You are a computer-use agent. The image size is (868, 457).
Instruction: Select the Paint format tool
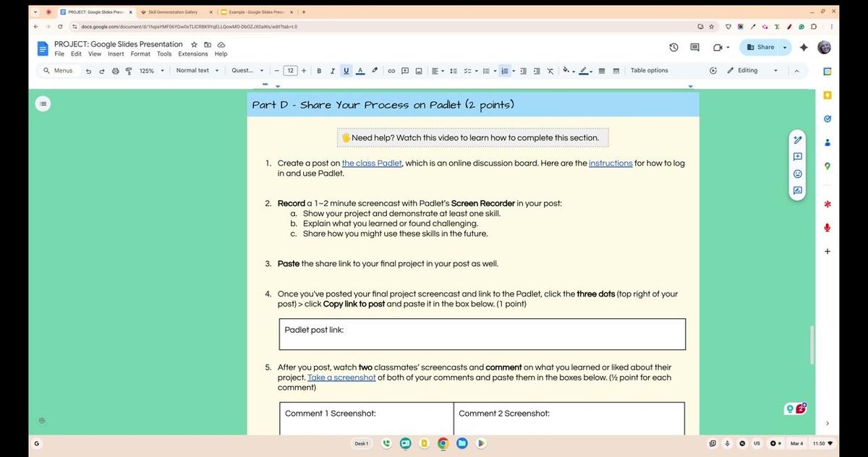tap(129, 70)
